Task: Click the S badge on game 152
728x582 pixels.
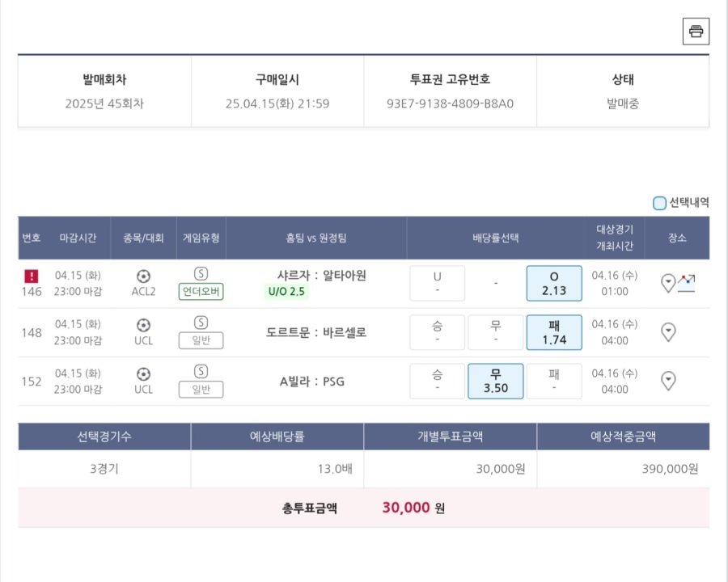Action: click(x=201, y=371)
